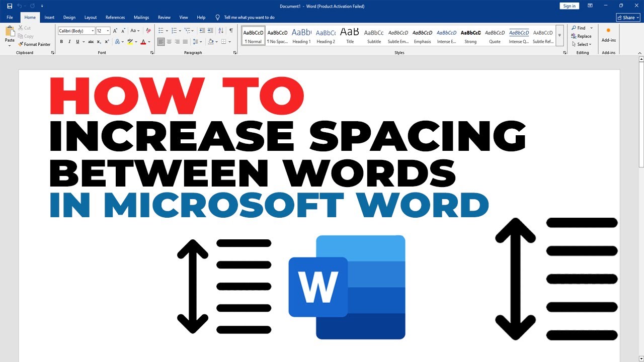The height and width of the screenshot is (362, 644).
Task: Click the Sign in button
Action: coord(570,6)
